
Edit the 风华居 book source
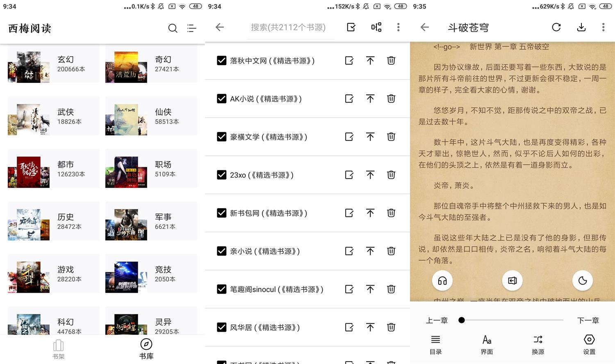[349, 327]
